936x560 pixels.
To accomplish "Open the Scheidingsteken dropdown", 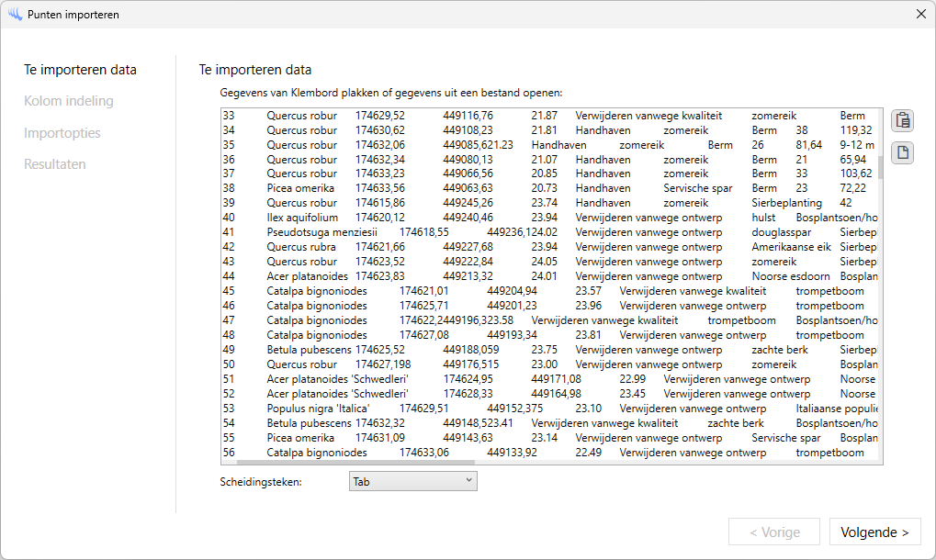I will (413, 481).
